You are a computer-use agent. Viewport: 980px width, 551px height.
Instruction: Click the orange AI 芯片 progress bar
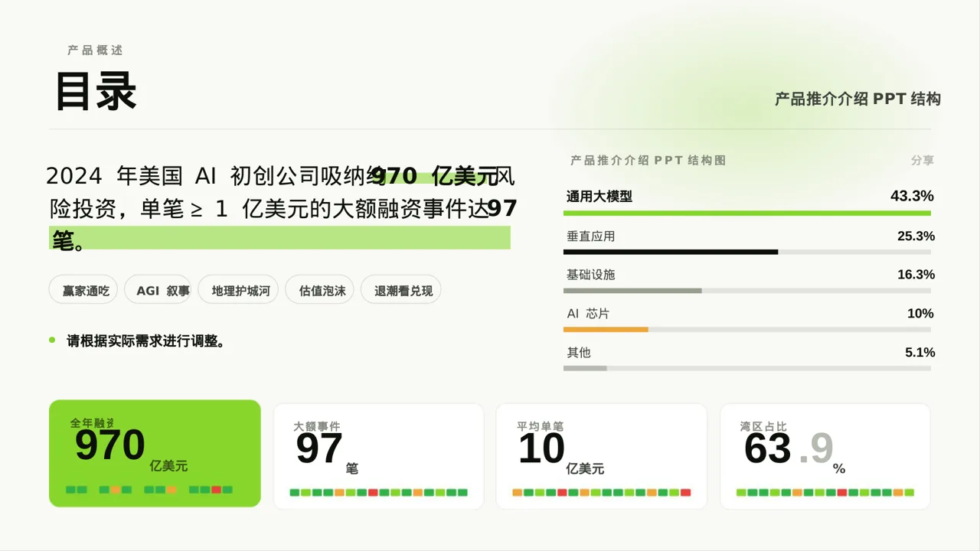pyautogui.click(x=606, y=329)
